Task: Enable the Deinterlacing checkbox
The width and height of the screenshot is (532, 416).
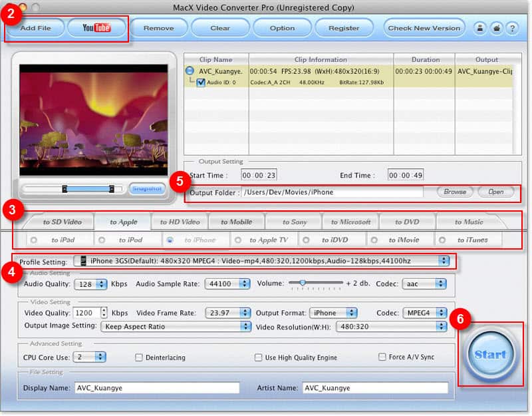Action: click(x=139, y=357)
